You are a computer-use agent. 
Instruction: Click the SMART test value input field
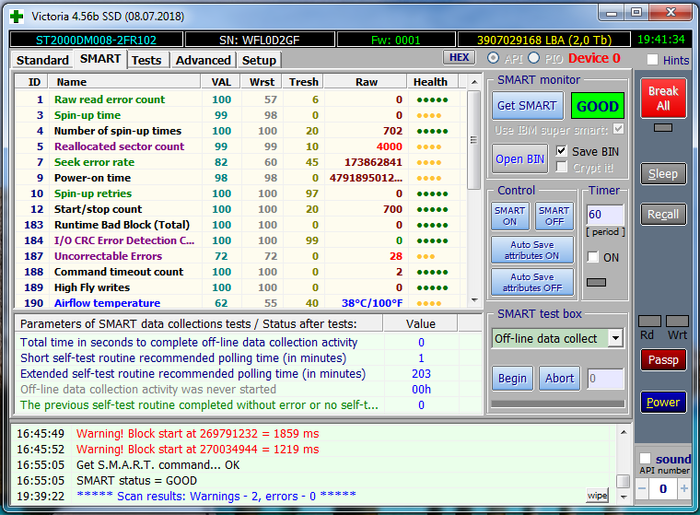(x=605, y=378)
